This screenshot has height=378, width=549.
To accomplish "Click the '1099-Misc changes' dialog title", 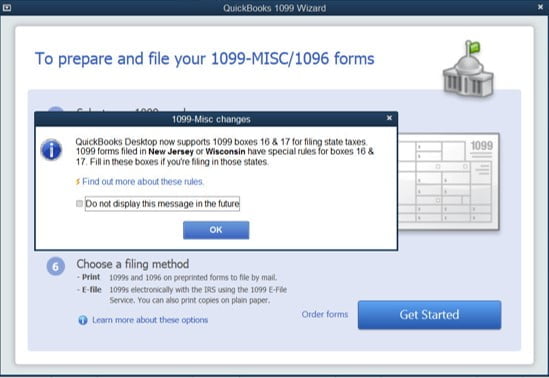I will tap(211, 119).
